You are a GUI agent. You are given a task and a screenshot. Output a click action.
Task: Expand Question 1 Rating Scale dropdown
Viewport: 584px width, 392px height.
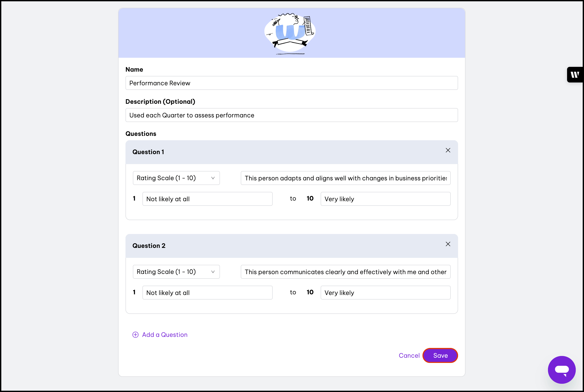(176, 178)
